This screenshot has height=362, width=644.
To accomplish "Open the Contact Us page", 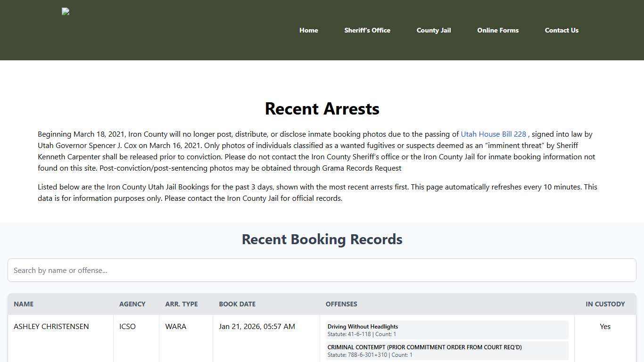I will [x=561, y=30].
